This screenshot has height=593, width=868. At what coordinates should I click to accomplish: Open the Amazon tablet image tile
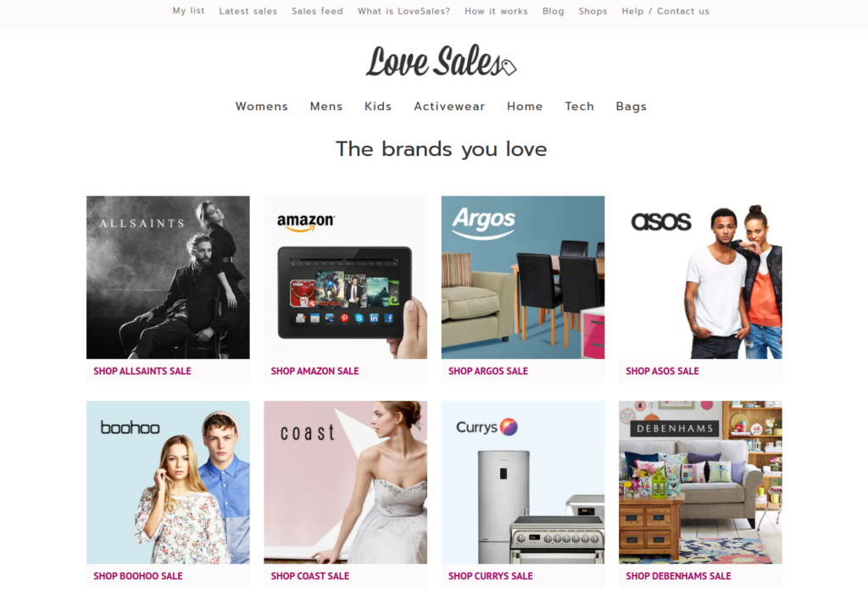[x=346, y=277]
